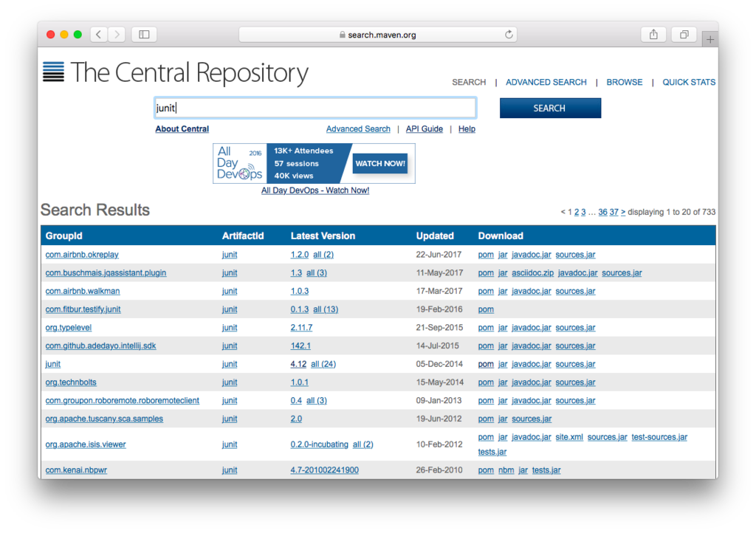Open com.github.adedayo.intellij.sdk group link
This screenshot has height=533, width=756.
pos(100,346)
